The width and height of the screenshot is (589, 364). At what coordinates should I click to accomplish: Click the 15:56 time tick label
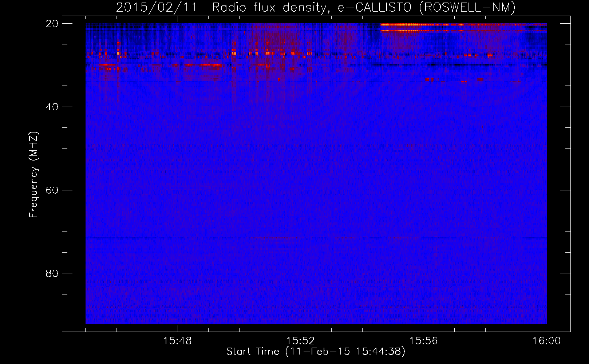(x=423, y=341)
